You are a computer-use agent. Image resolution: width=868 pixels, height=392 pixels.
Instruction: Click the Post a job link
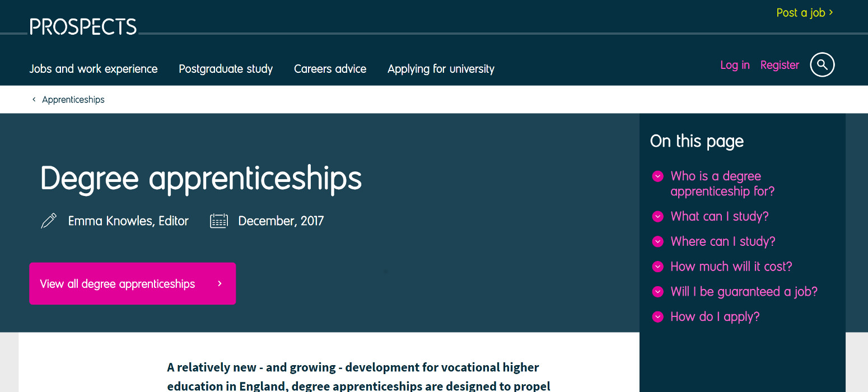pyautogui.click(x=805, y=12)
